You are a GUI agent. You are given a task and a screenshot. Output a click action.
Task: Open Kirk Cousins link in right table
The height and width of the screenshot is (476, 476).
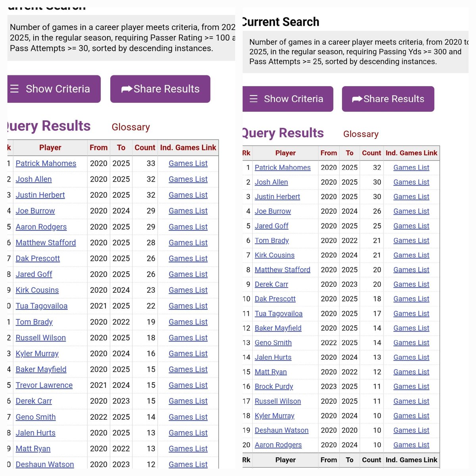pos(274,255)
